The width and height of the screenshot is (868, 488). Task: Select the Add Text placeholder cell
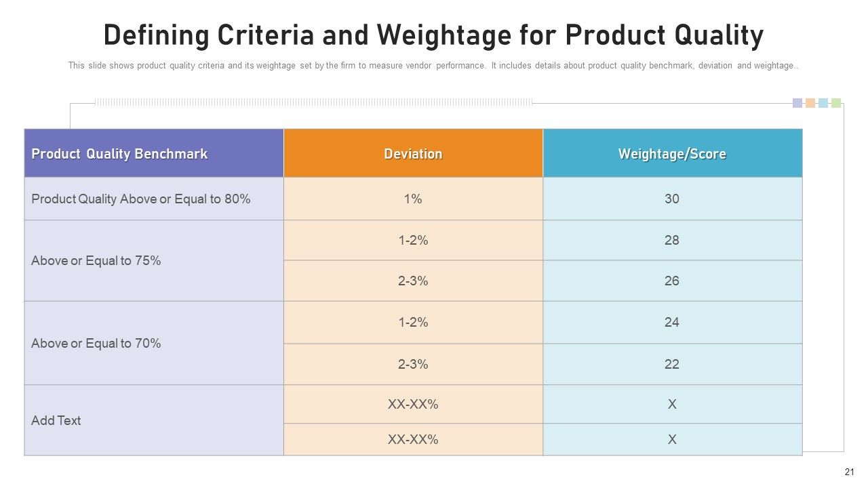click(x=154, y=420)
